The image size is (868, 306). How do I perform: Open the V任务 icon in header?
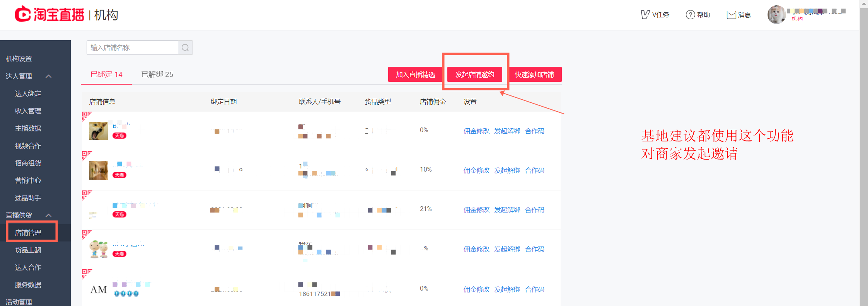tap(645, 15)
